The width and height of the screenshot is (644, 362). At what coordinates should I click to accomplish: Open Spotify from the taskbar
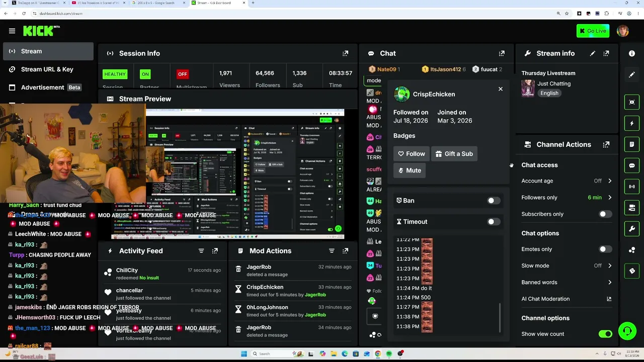point(389,354)
